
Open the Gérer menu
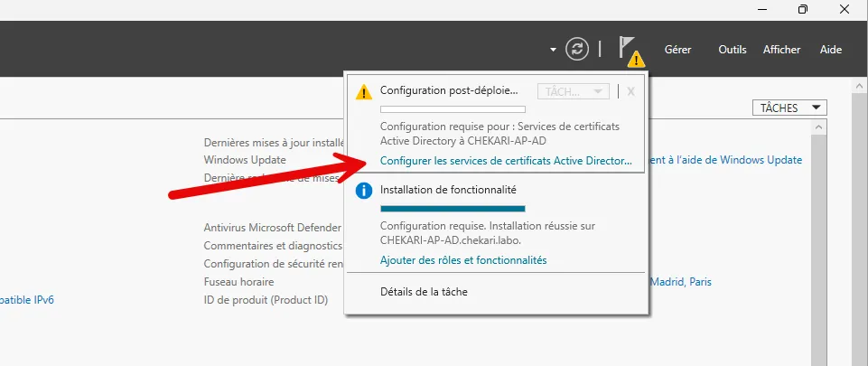coord(677,50)
